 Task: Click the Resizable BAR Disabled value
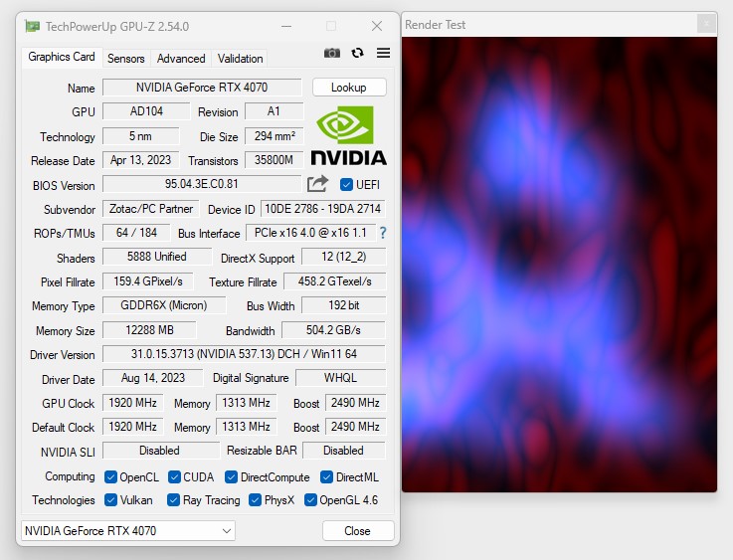click(x=344, y=451)
